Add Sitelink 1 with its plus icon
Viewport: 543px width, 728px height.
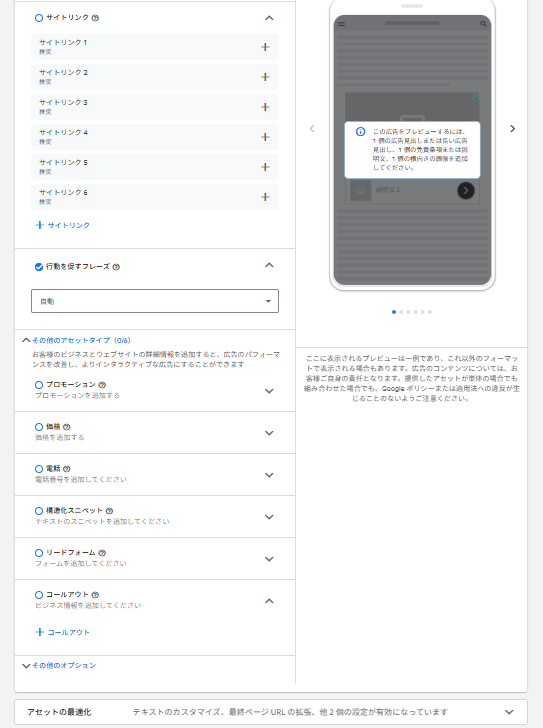tap(265, 47)
